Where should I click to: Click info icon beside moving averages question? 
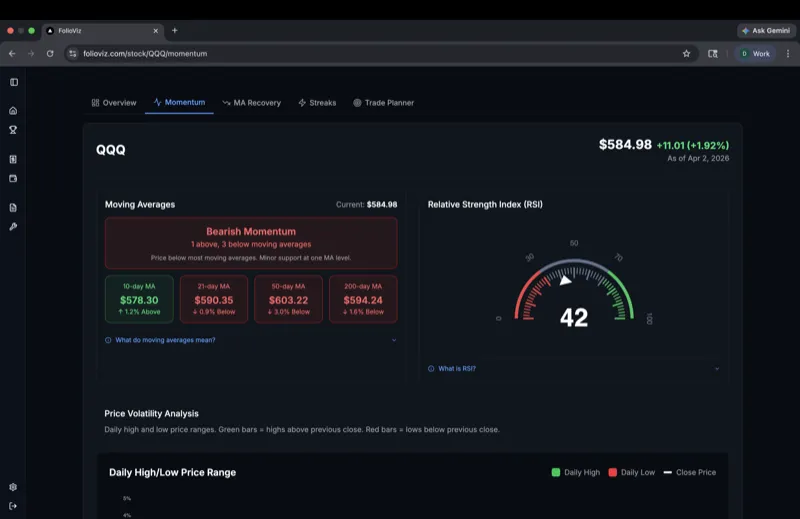pos(108,340)
